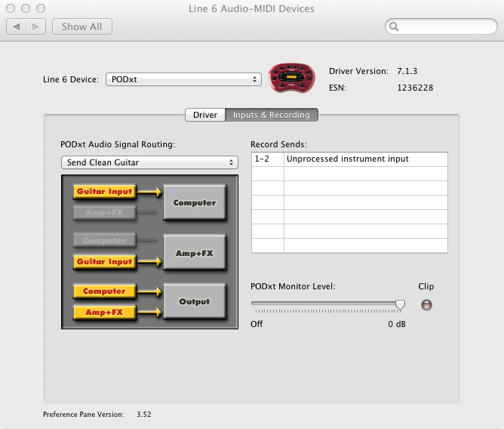
Task: Click the dimmed Amp+FX source block
Action: pyautogui.click(x=104, y=213)
